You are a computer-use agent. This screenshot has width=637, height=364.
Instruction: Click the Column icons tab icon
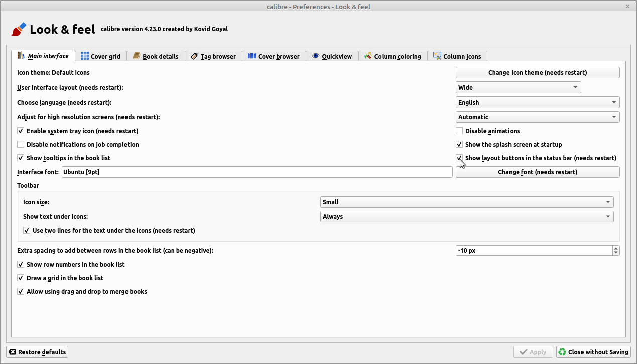point(437,56)
